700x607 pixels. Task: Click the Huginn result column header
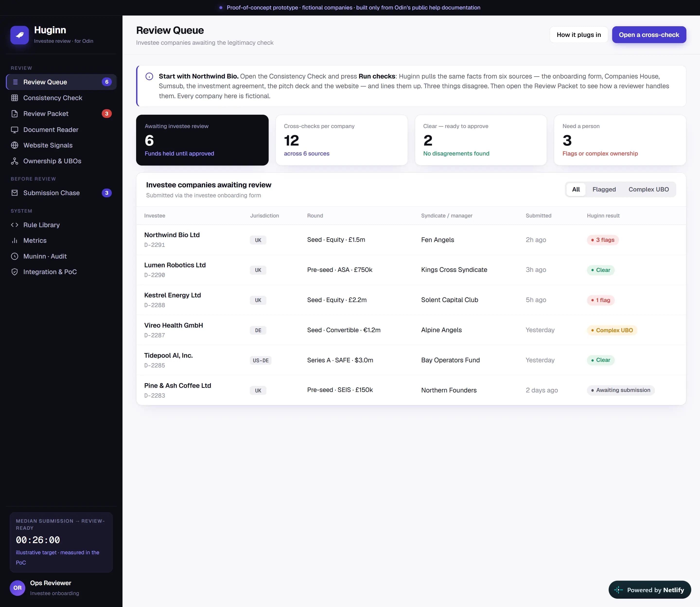pos(603,216)
